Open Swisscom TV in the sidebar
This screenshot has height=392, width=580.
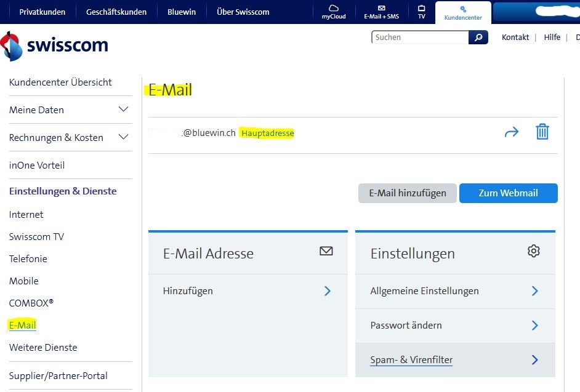click(36, 237)
